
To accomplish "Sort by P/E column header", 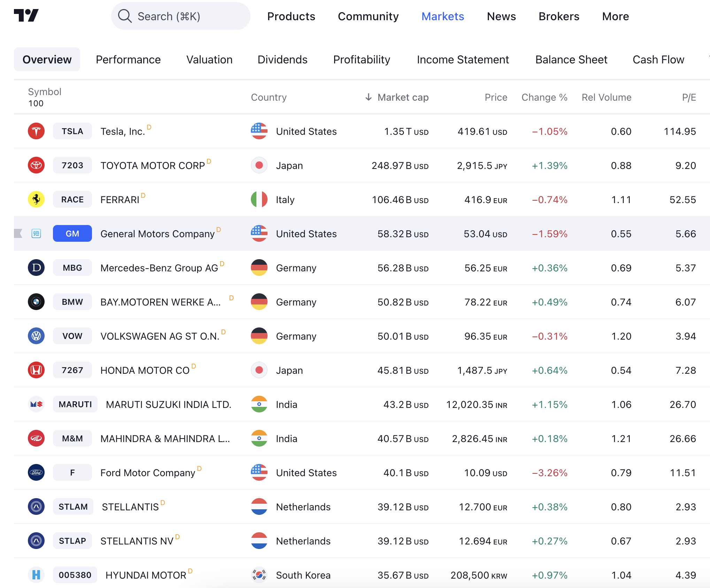I will point(689,98).
